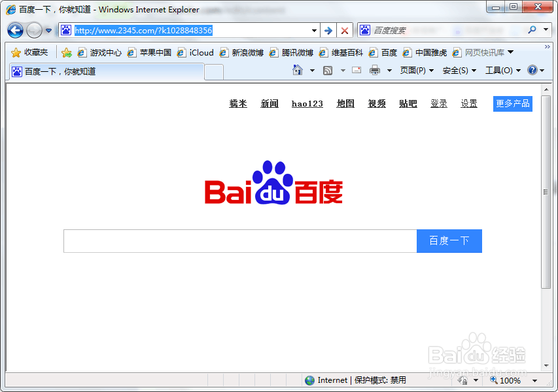Screen dimensions: 558x392
Task: Go back with the blue Back arrow
Action: coord(15,31)
